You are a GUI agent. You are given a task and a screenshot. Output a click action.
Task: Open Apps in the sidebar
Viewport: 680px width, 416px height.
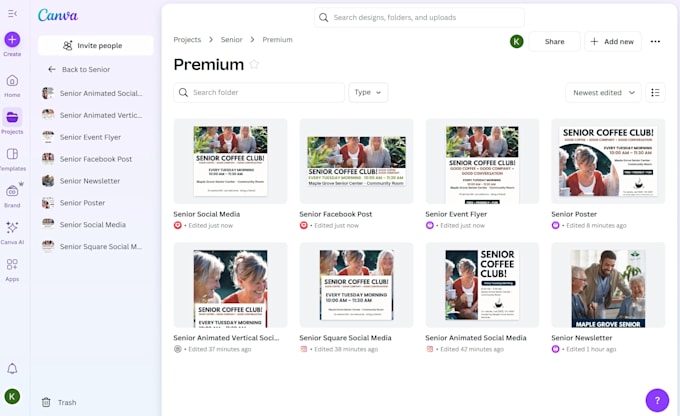[12, 269]
